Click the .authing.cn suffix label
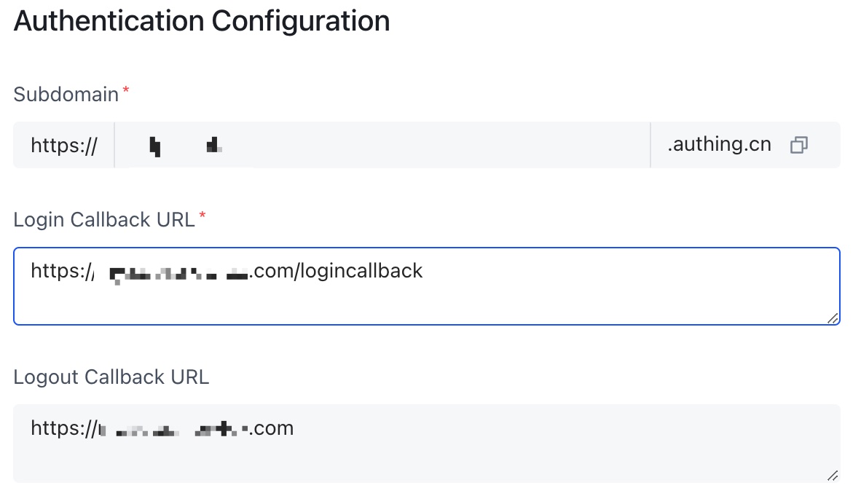The width and height of the screenshot is (861, 504). pos(720,144)
